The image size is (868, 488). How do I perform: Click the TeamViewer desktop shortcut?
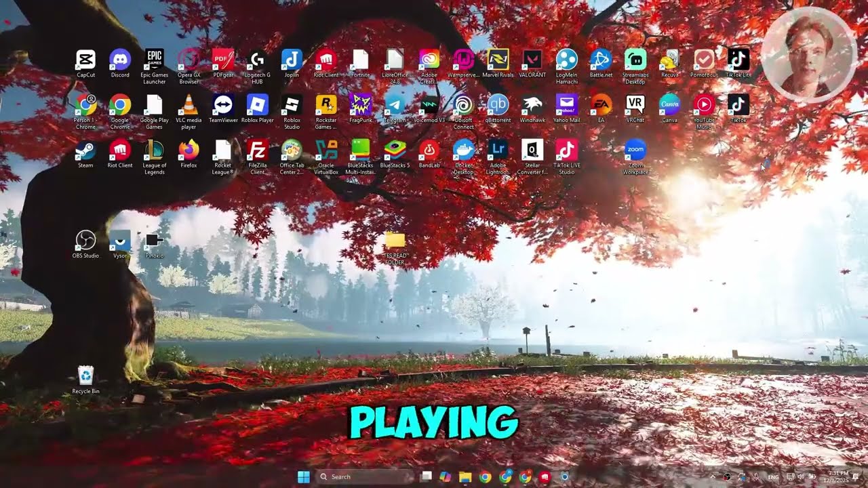point(223,104)
